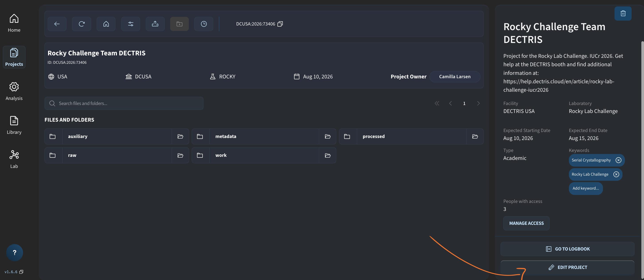
Task: Open the Projects section
Action: coord(14,57)
